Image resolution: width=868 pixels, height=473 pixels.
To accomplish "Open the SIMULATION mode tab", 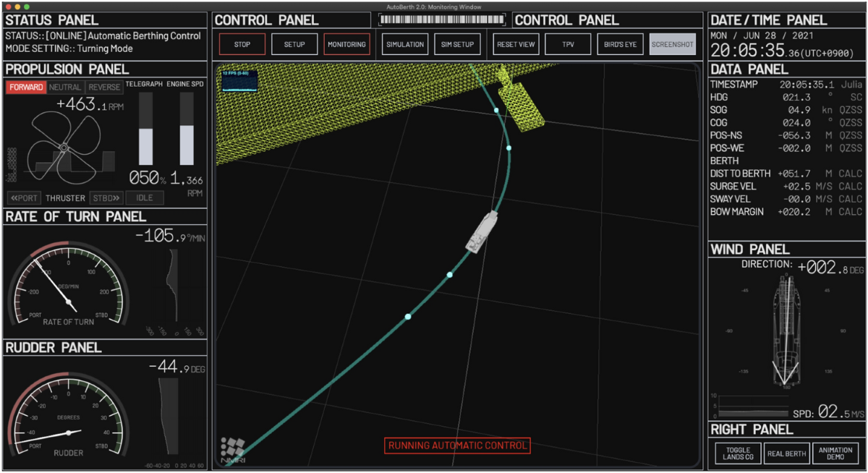I will pyautogui.click(x=405, y=45).
